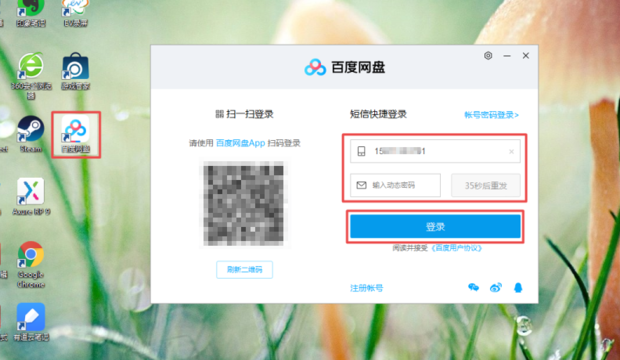Log in with Weibo icon
Screen dimensions: 620x360
496,288
